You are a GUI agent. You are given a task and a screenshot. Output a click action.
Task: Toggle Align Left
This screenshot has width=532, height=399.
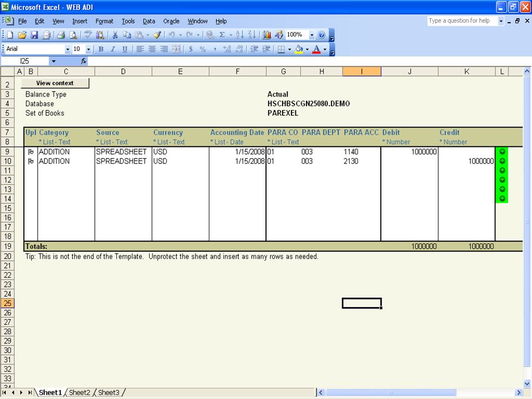click(140, 49)
